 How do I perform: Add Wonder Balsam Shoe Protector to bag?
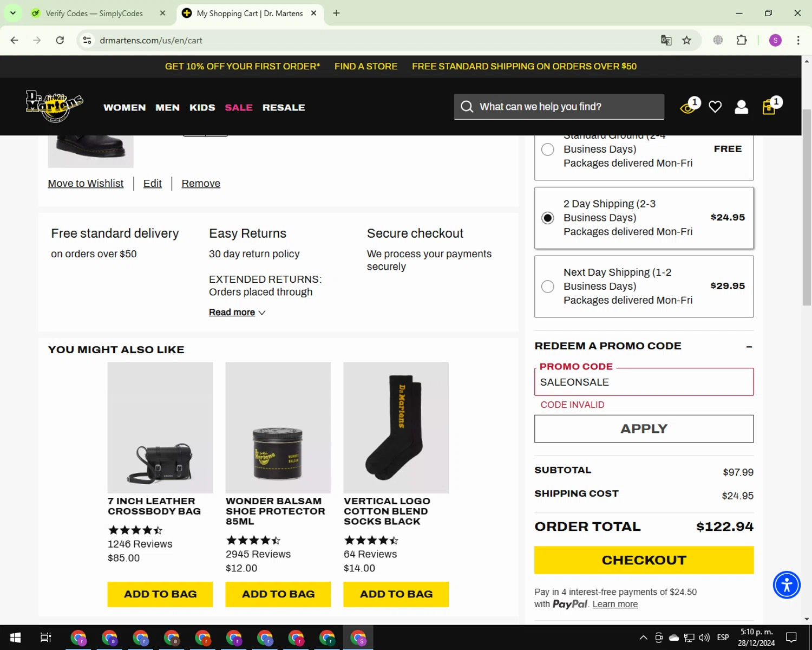pos(278,594)
